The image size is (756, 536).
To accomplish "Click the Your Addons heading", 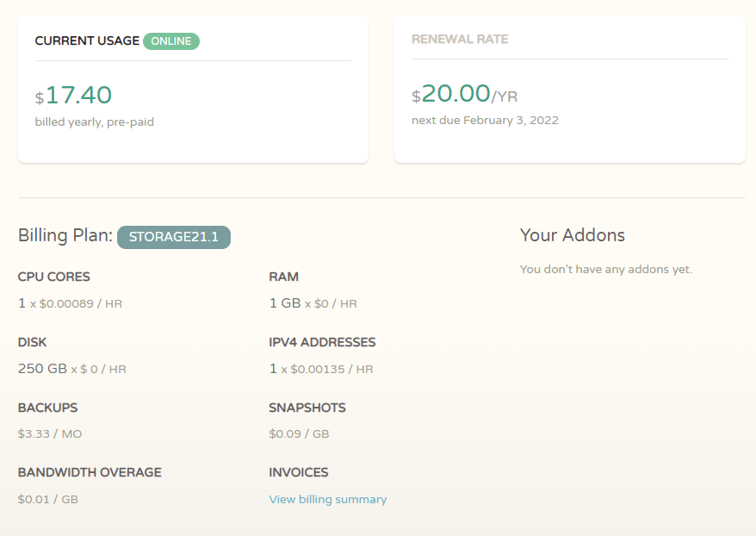I will tap(573, 235).
